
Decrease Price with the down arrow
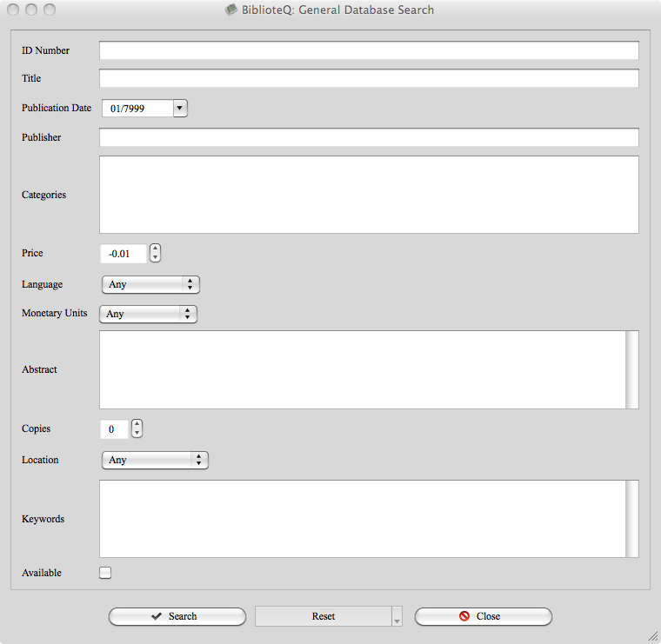coord(155,257)
